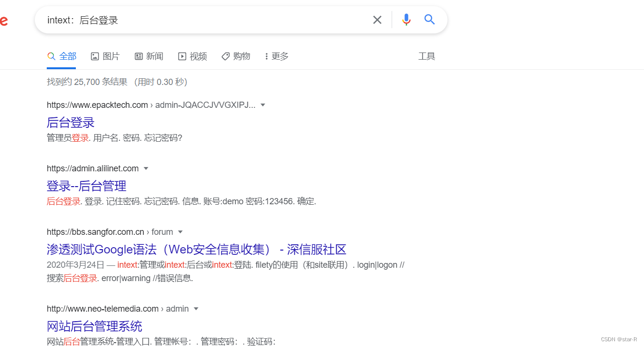Open the dropdown arrow next to neo-telemedia.com
Viewport: 644px width, 346px height.
[x=196, y=309]
